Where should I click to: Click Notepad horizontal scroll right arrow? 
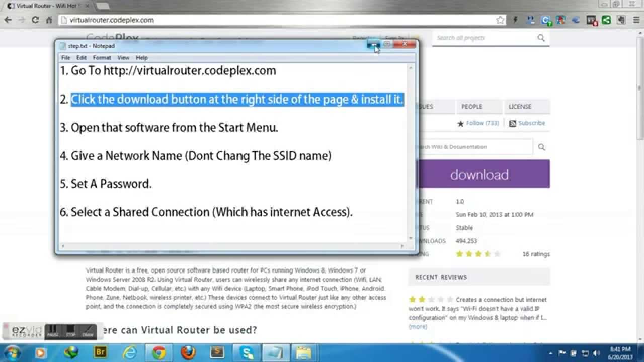coord(402,246)
